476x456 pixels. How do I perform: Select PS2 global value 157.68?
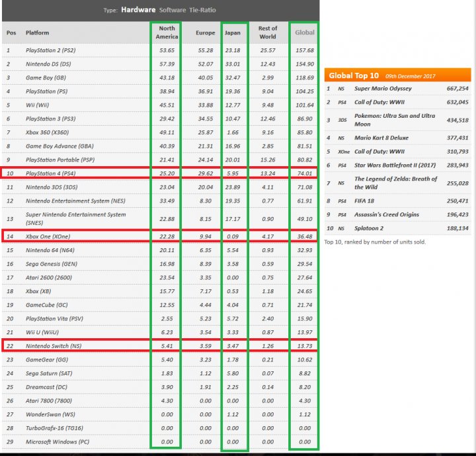305,50
